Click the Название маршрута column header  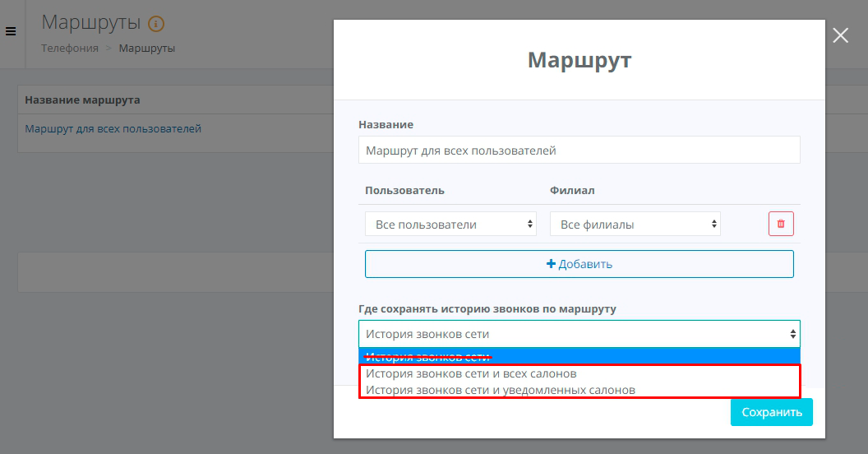[x=82, y=100]
